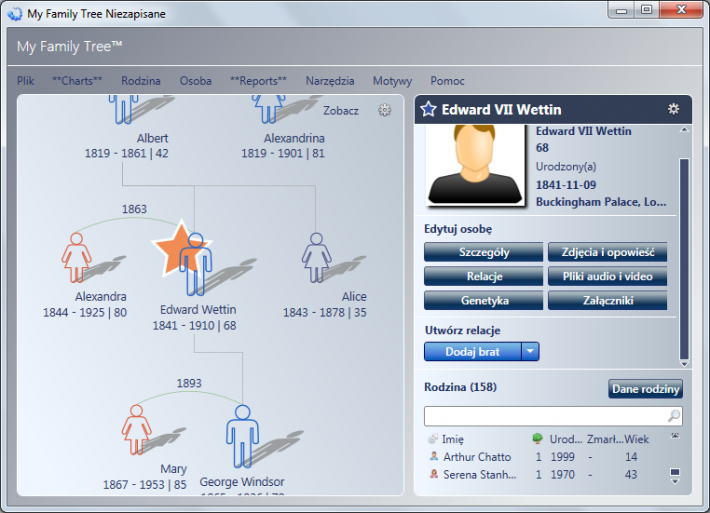The height and width of the screenshot is (513, 710).
Task: Click the icon before the Imię column header
Action: (x=433, y=438)
